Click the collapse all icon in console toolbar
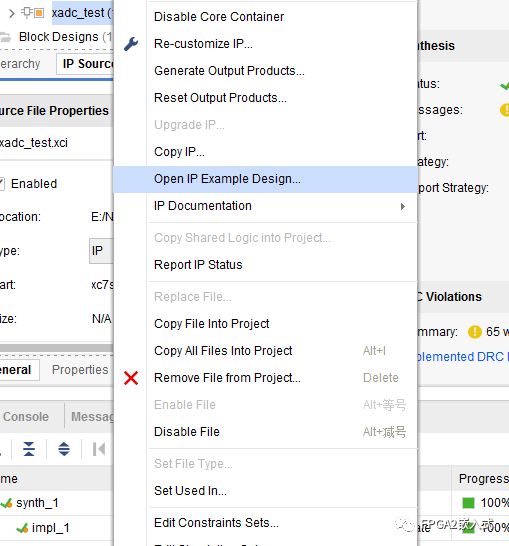This screenshot has width=509, height=546. tap(29, 449)
